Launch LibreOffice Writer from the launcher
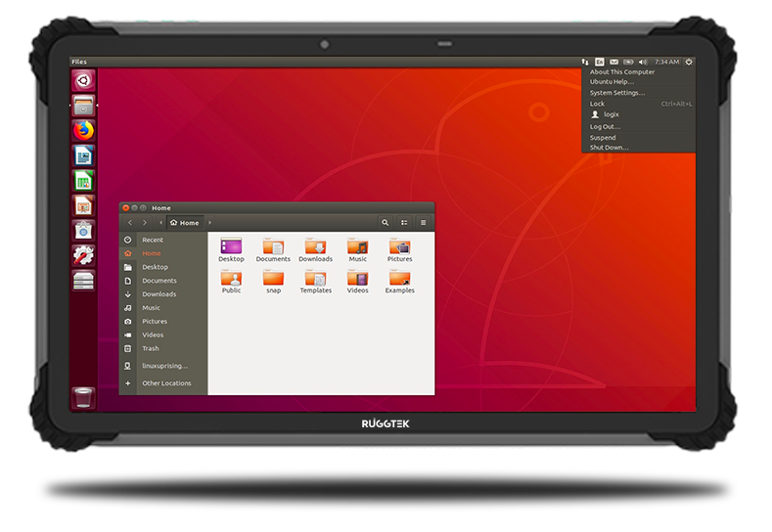Image resolution: width=772 pixels, height=532 pixels. click(x=83, y=155)
